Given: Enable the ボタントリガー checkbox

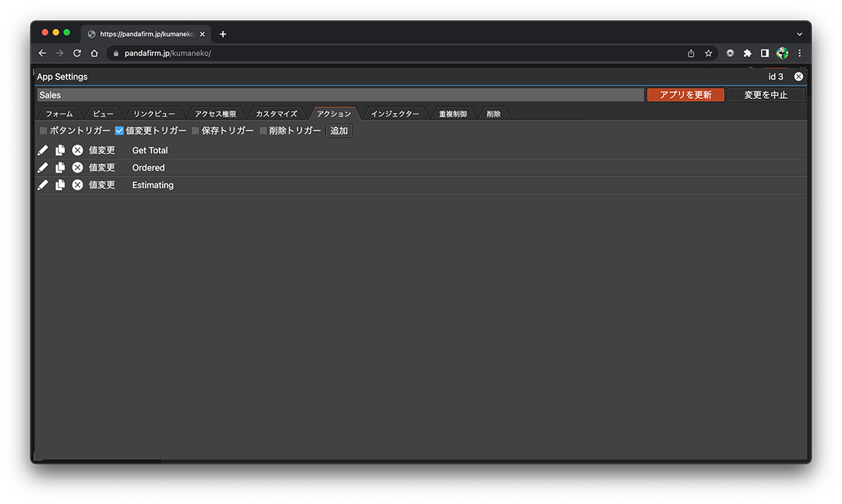Looking at the screenshot, I should coord(44,131).
